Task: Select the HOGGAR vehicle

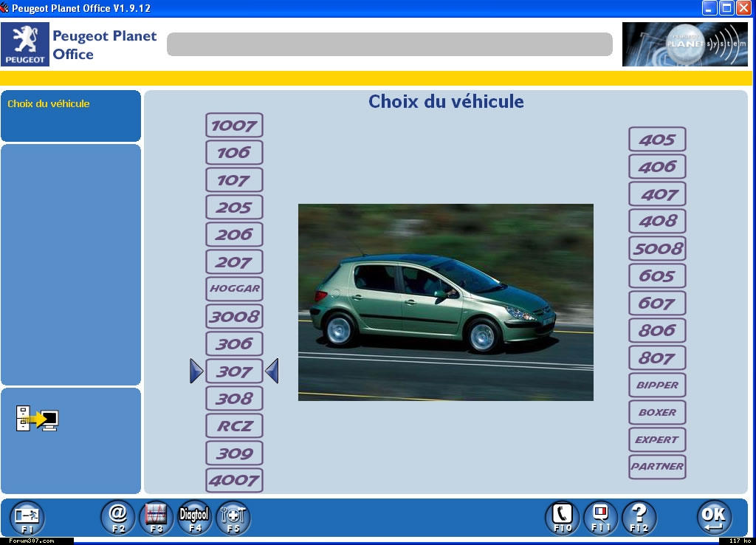Action: click(x=234, y=289)
